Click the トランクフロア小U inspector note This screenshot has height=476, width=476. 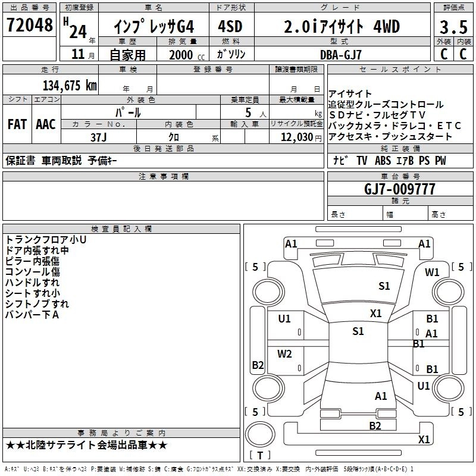pyautogui.click(x=46, y=239)
